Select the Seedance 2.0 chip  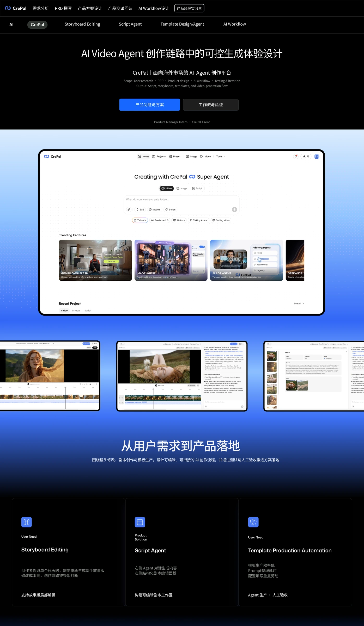[160, 220]
